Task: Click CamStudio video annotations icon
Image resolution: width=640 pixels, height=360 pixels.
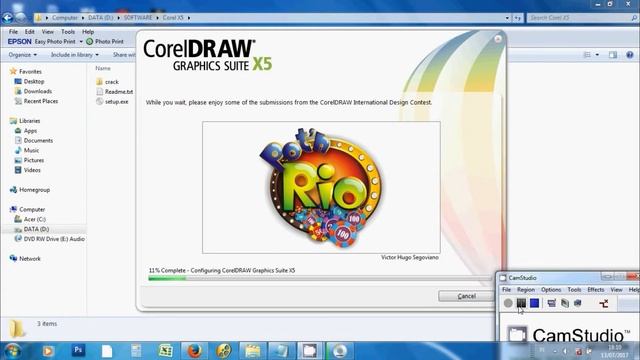Action: coord(565,303)
